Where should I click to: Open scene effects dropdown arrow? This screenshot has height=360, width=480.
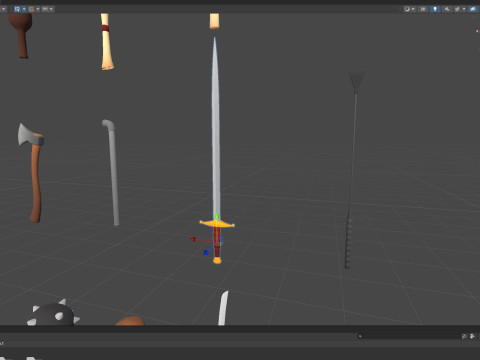464,9
